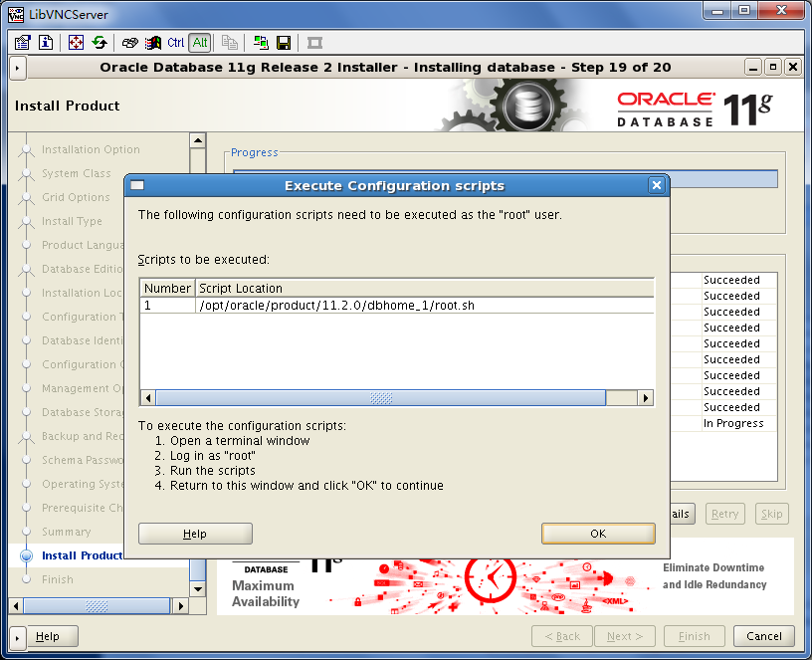Click the Skip button
Screen dimensions: 812x660
click(x=771, y=514)
